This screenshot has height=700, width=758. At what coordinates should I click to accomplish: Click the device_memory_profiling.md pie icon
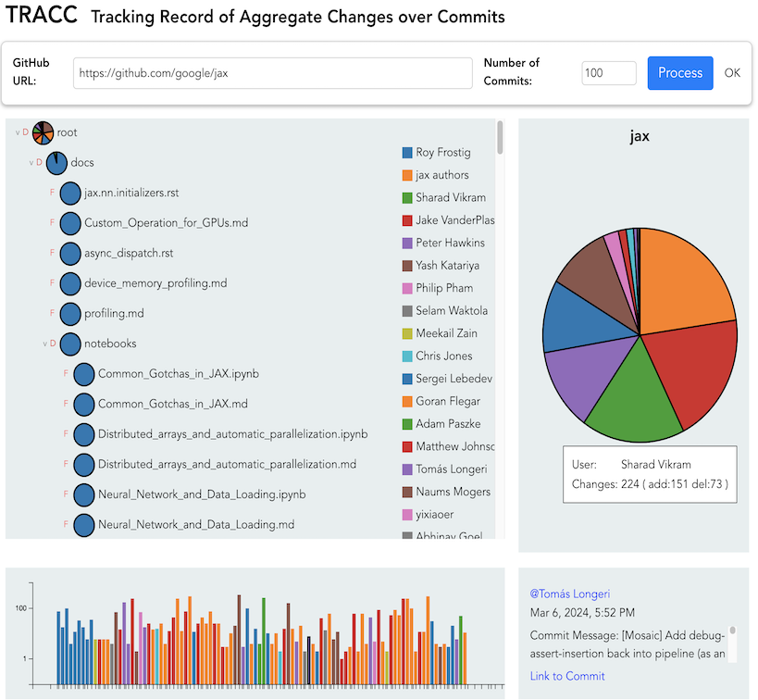69,283
